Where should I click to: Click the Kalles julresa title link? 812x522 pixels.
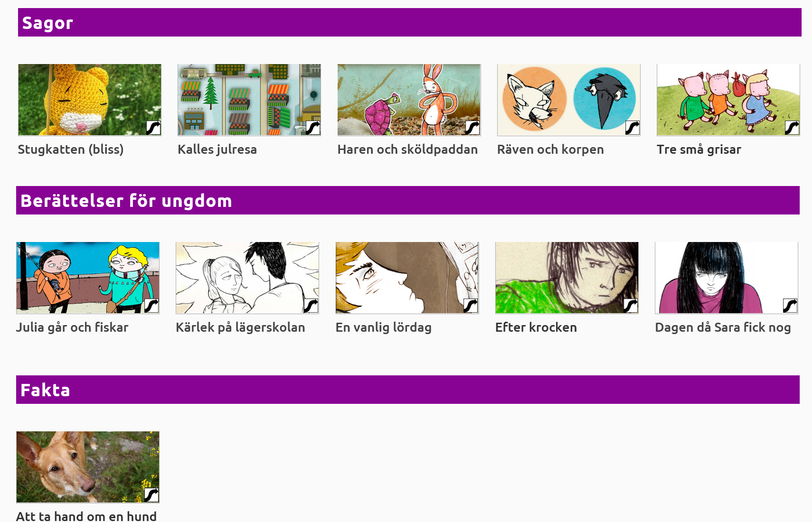pyautogui.click(x=217, y=149)
